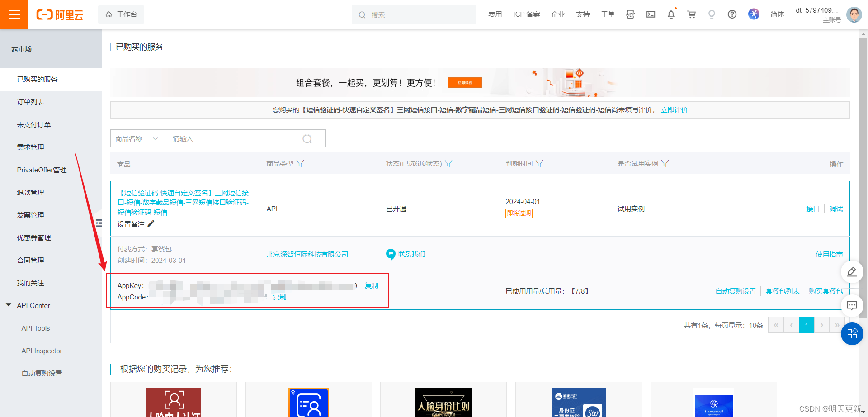Open the 是否试用实例 column filter icon
Screen dimensions: 868x417
pyautogui.click(x=665, y=164)
